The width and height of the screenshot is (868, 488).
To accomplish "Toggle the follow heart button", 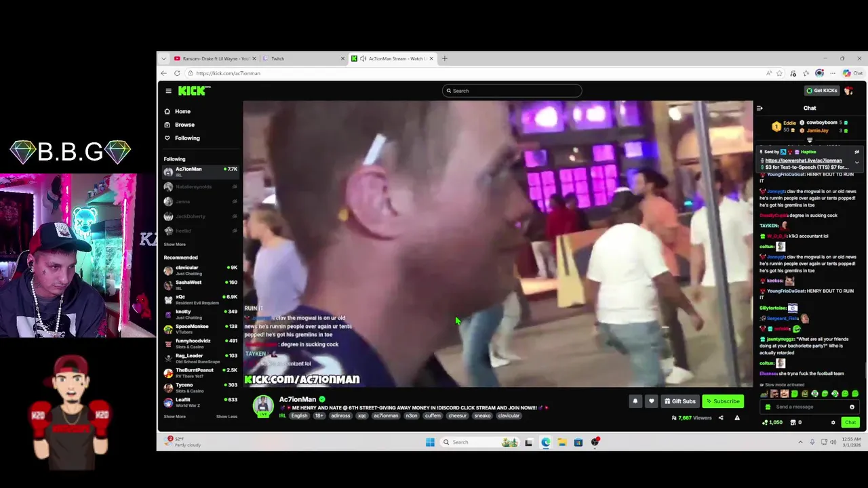I will point(651,401).
